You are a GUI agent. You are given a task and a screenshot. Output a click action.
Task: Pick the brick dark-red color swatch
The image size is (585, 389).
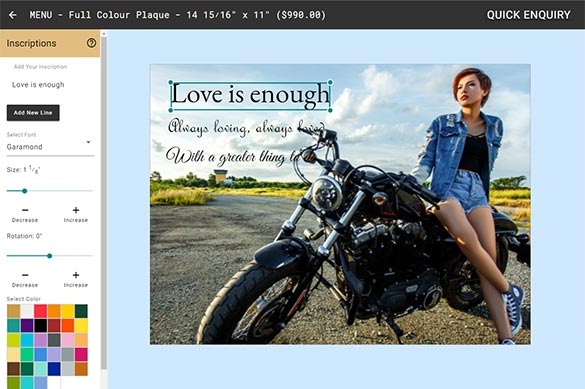coord(54,326)
